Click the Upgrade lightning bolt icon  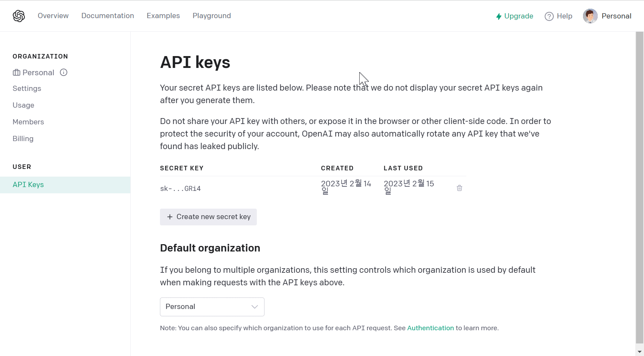click(x=499, y=16)
